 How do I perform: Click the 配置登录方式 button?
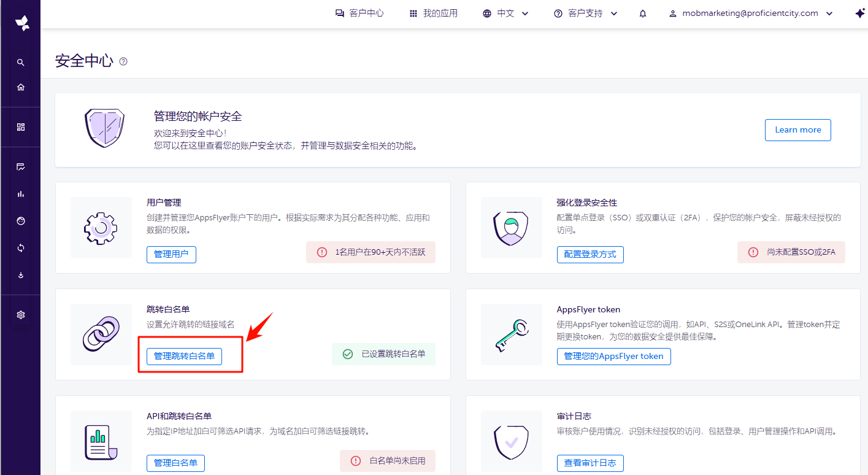coord(590,254)
